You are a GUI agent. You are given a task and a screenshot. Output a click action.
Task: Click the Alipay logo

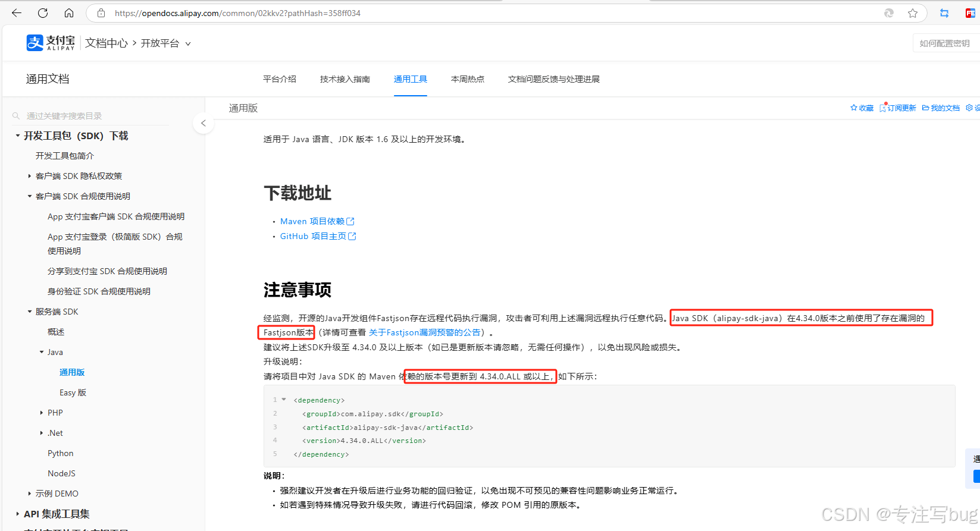pos(51,43)
